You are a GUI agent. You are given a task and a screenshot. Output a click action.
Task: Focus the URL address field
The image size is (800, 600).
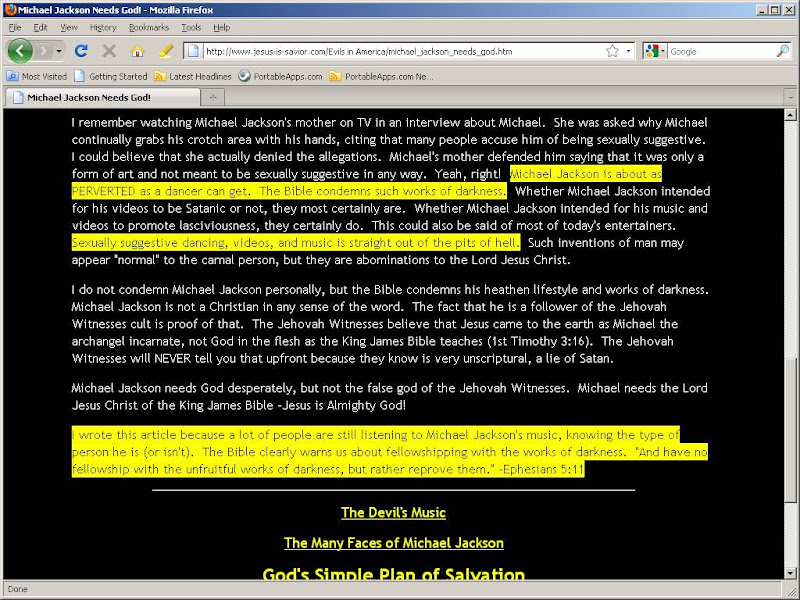(x=403, y=51)
